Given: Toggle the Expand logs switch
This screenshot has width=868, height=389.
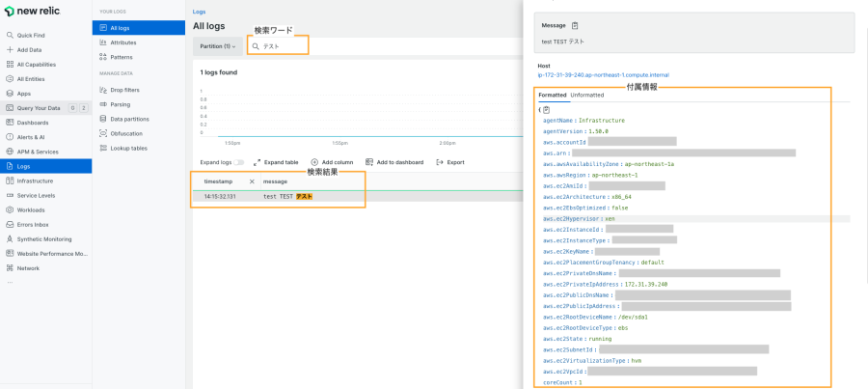Looking at the screenshot, I should pyautogui.click(x=239, y=162).
